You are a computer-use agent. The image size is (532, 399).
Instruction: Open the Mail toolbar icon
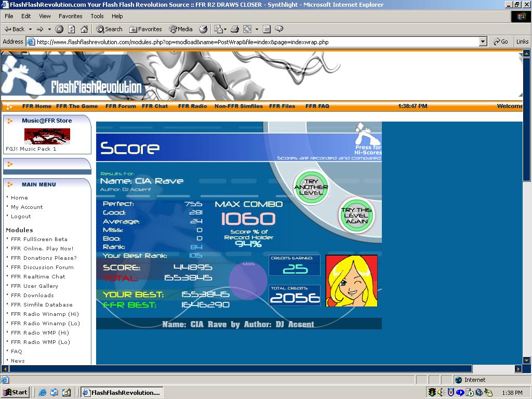pyautogui.click(x=219, y=29)
